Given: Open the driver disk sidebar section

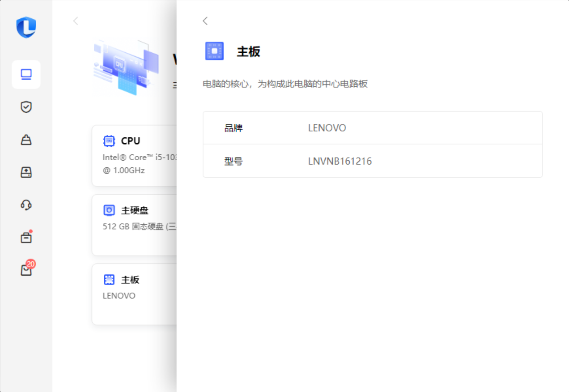Looking at the screenshot, I should (x=26, y=172).
